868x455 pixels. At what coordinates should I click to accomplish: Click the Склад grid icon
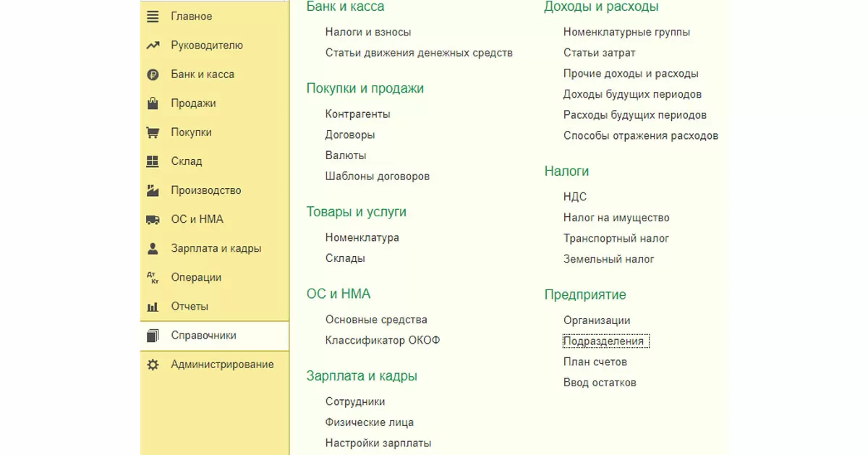point(153,161)
